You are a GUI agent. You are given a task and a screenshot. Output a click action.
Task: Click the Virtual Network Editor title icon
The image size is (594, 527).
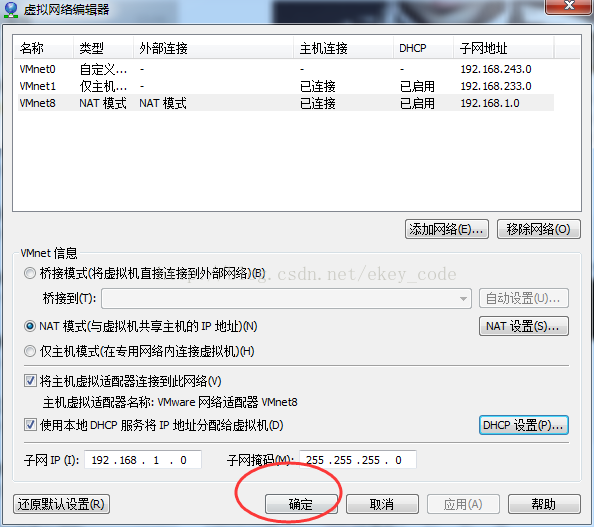[x=11, y=10]
